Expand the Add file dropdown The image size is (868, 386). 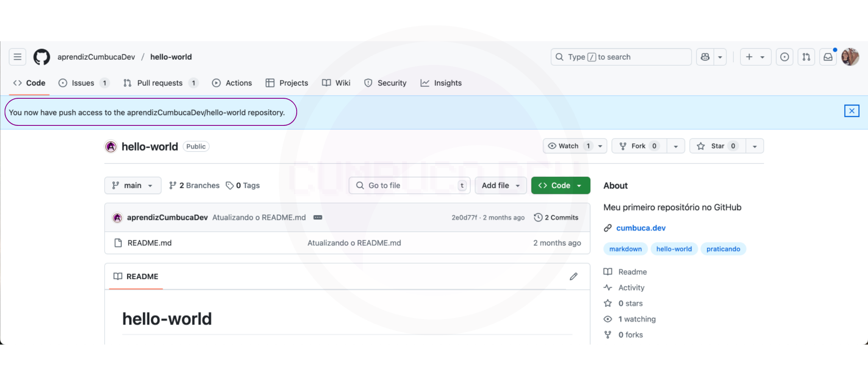pos(500,186)
